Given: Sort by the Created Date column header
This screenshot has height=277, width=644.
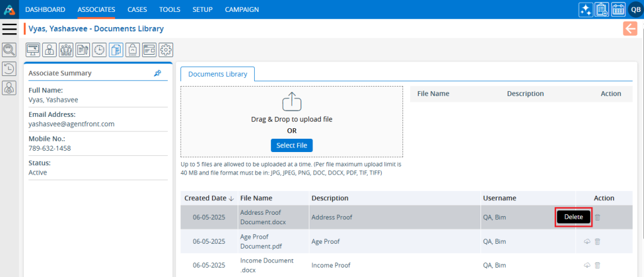Looking at the screenshot, I should [x=209, y=198].
